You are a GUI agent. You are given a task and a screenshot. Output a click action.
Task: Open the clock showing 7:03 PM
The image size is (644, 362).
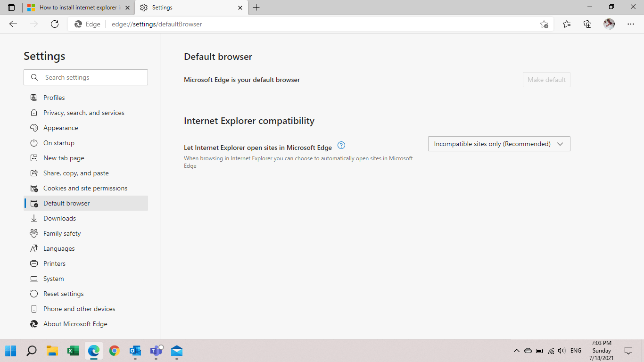point(602,351)
